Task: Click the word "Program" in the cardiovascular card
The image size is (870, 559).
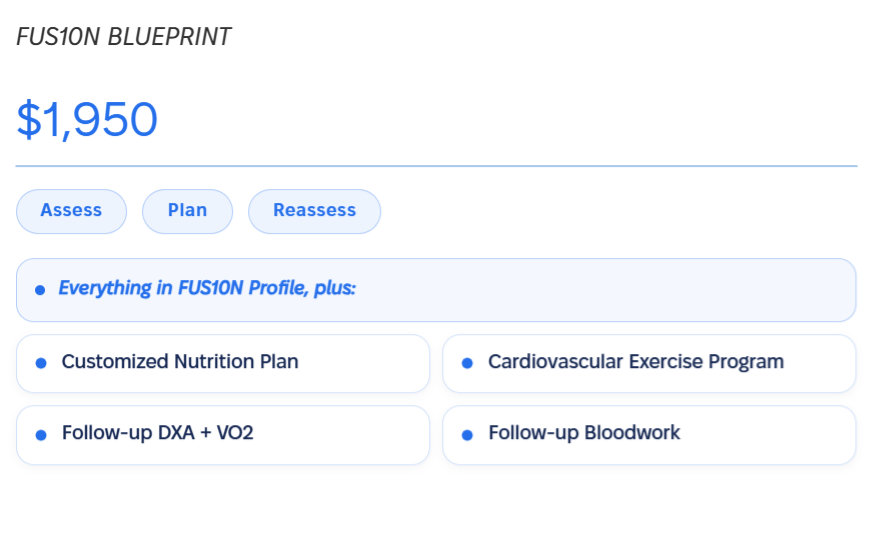Action: [x=746, y=362]
